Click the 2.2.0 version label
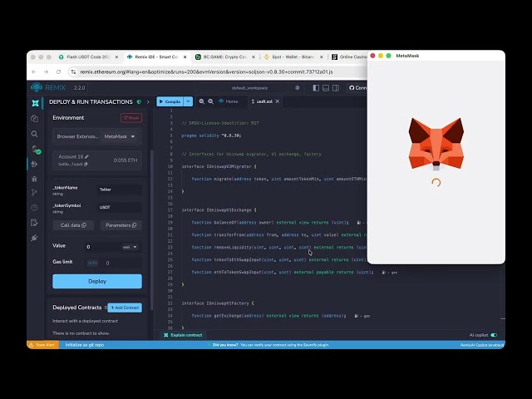532x399 pixels. coord(80,88)
